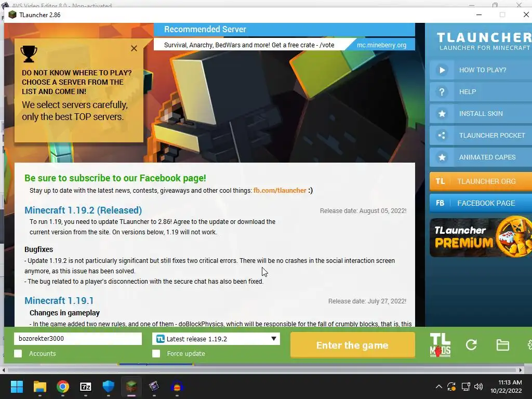Click the question mark icon beside Help

442,92
